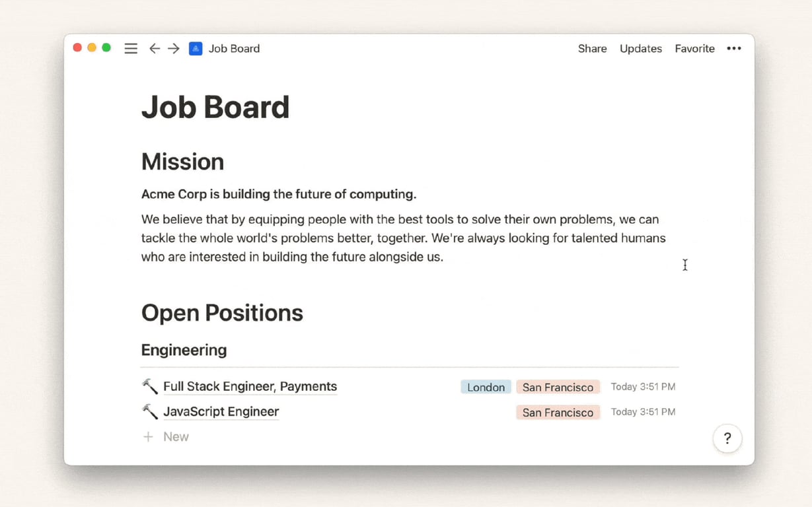Click San Francisco tag on JavaScript Engineer row
This screenshot has width=812, height=507.
(x=558, y=412)
